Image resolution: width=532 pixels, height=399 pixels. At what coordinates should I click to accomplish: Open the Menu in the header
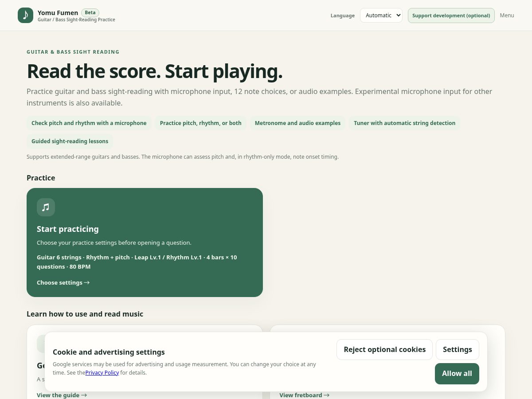point(507,16)
